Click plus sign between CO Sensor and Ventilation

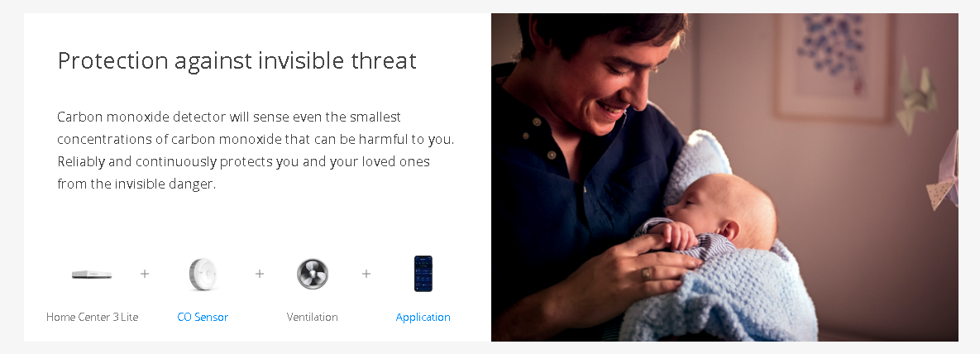[260, 273]
